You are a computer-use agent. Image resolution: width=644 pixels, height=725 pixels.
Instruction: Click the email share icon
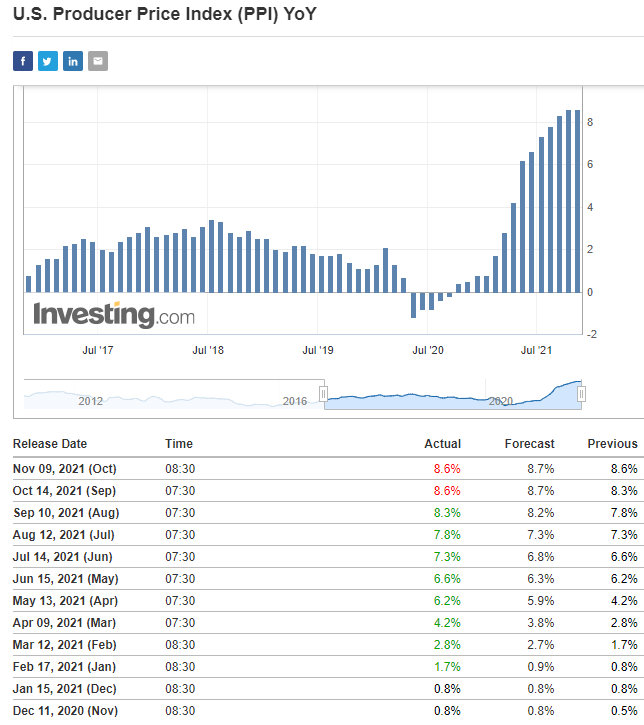click(x=98, y=61)
